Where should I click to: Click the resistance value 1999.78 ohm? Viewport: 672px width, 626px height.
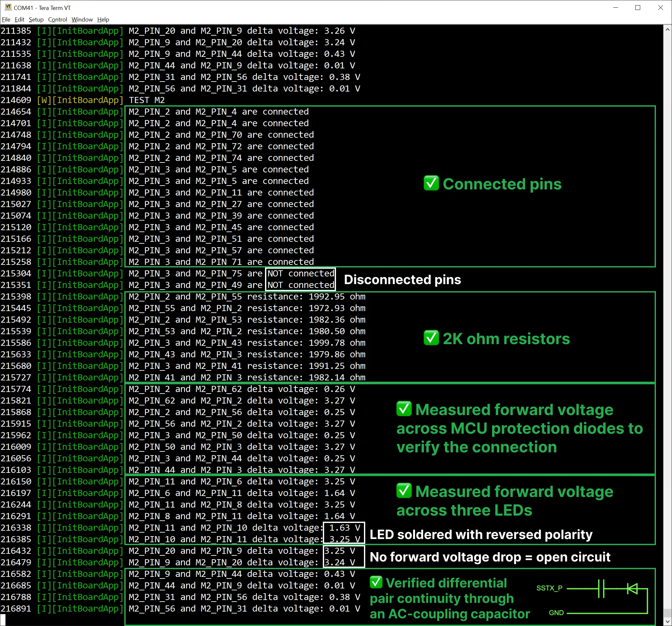click(x=337, y=343)
